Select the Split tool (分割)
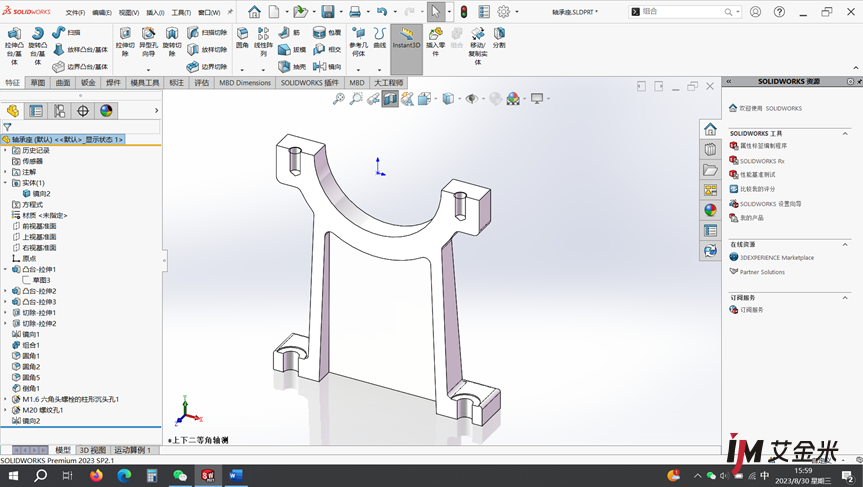Screen dimensions: 863x487 [499, 37]
